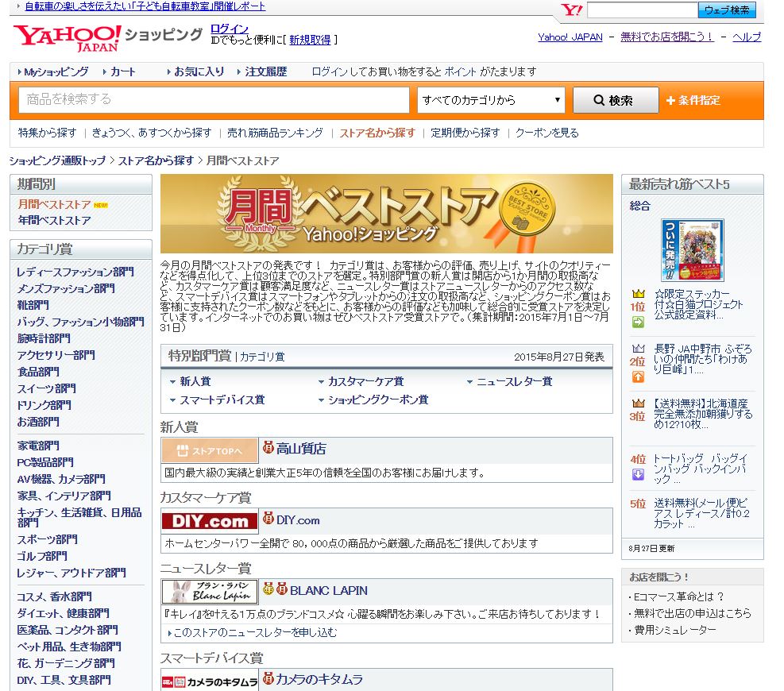The width and height of the screenshot is (784, 691).
Task: Open the 費用シミュレーター link
Action: point(675,630)
